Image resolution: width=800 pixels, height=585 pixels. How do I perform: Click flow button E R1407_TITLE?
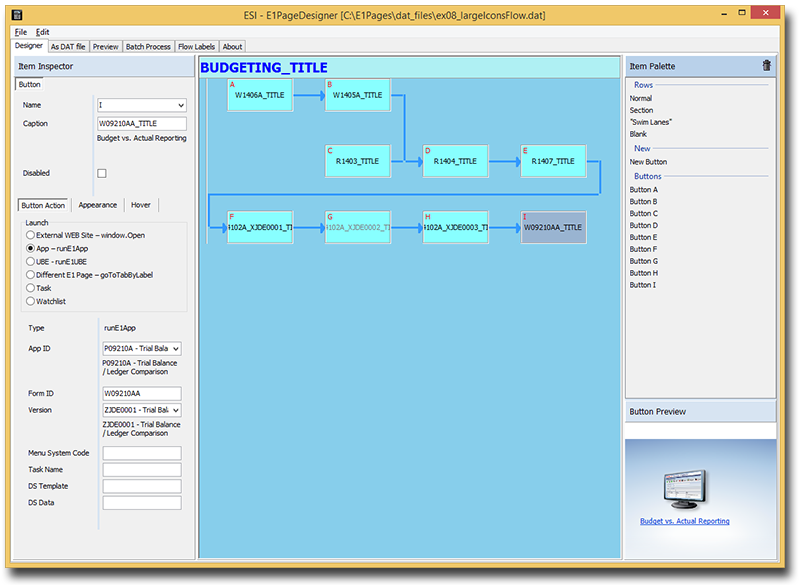coord(554,161)
